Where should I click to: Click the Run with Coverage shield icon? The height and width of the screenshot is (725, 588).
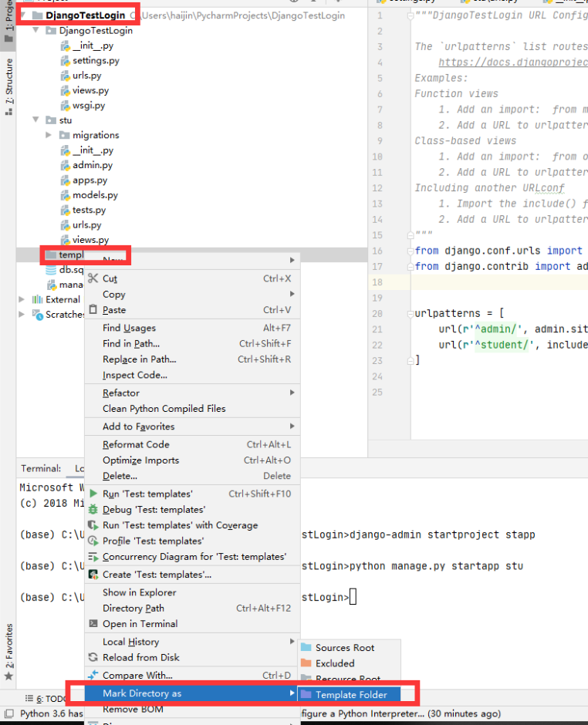pos(93,524)
